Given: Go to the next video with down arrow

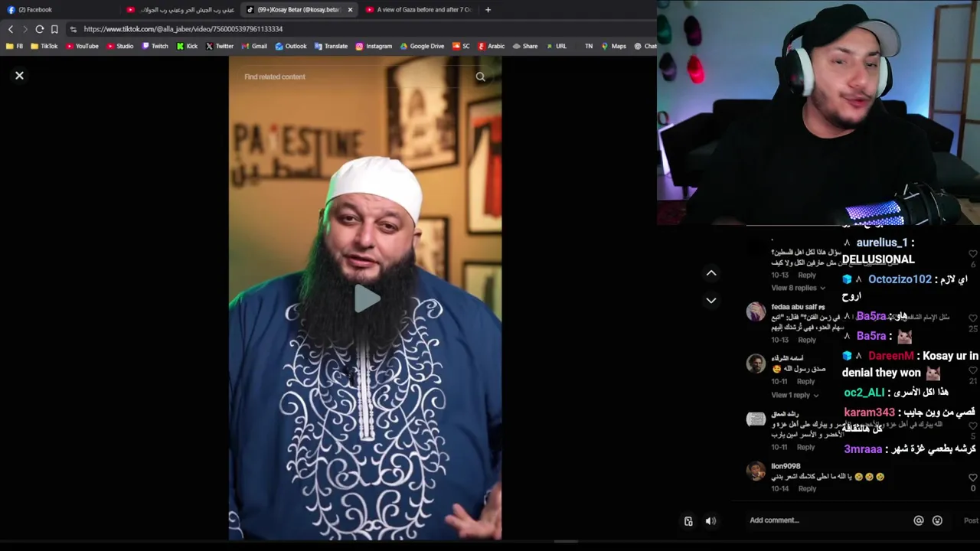Looking at the screenshot, I should [x=711, y=301].
